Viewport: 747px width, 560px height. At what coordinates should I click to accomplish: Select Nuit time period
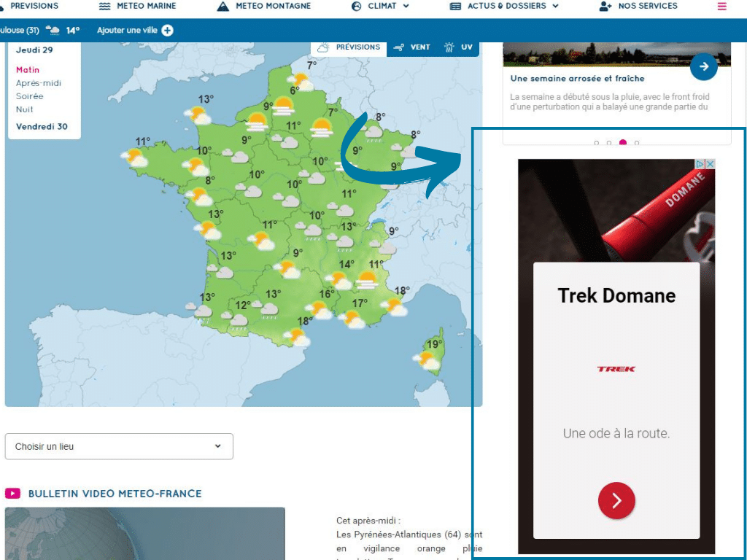(25, 109)
